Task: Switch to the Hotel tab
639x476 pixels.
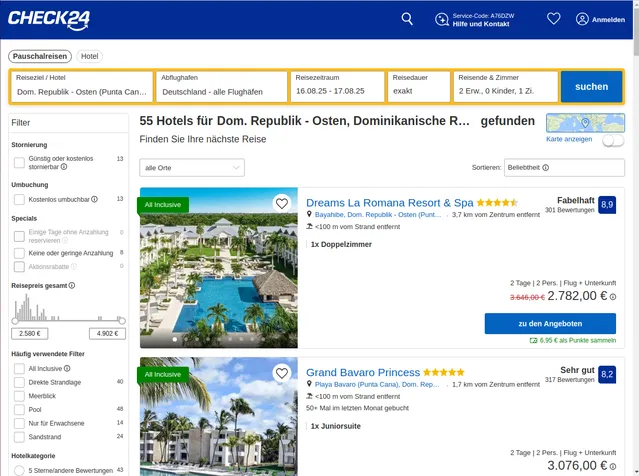Action: pyautogui.click(x=89, y=56)
